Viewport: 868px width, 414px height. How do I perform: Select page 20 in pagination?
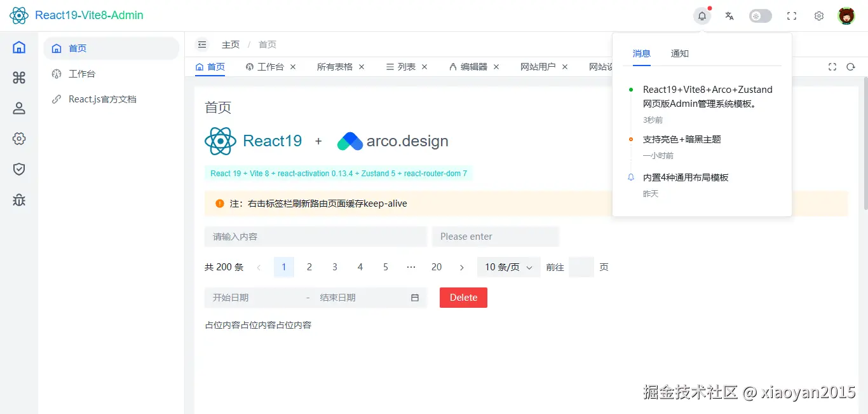click(x=437, y=267)
